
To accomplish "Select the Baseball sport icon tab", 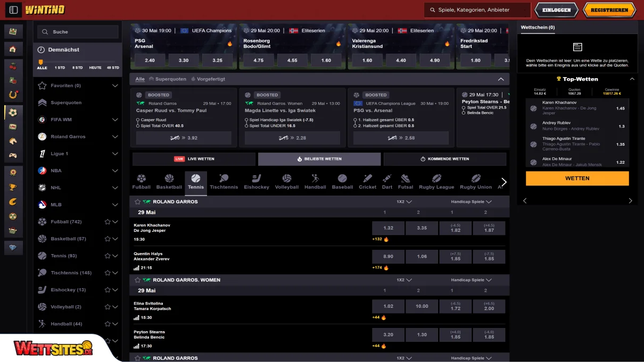I will (342, 182).
